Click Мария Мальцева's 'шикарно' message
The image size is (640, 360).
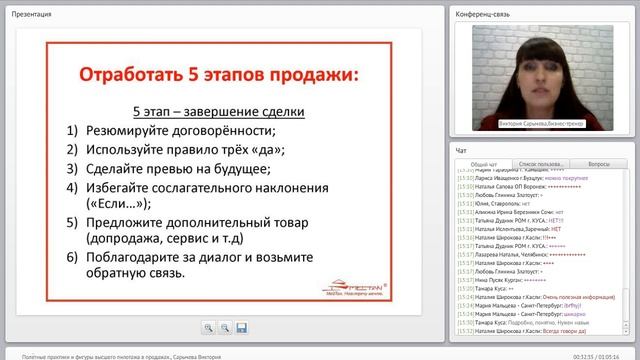pos(522,314)
